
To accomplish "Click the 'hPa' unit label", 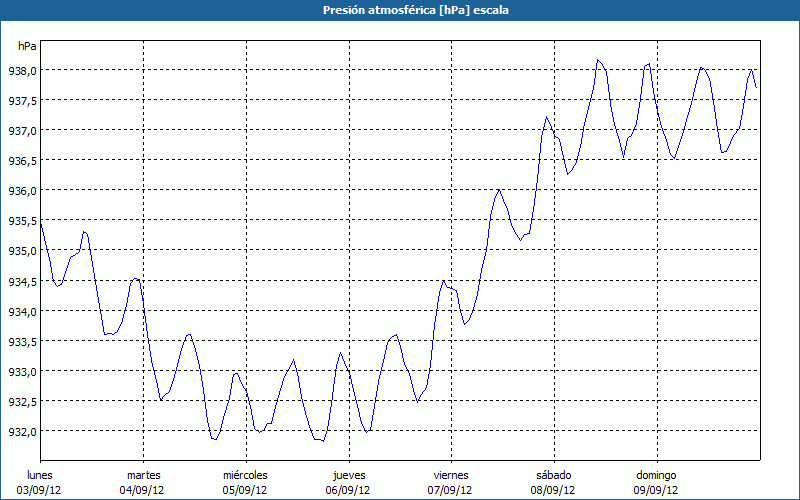I will (28, 46).
